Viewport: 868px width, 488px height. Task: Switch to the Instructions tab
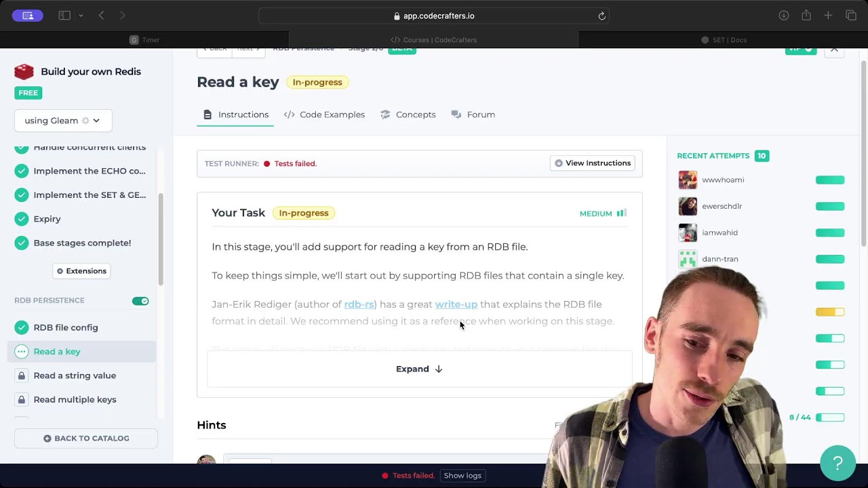[x=236, y=115]
